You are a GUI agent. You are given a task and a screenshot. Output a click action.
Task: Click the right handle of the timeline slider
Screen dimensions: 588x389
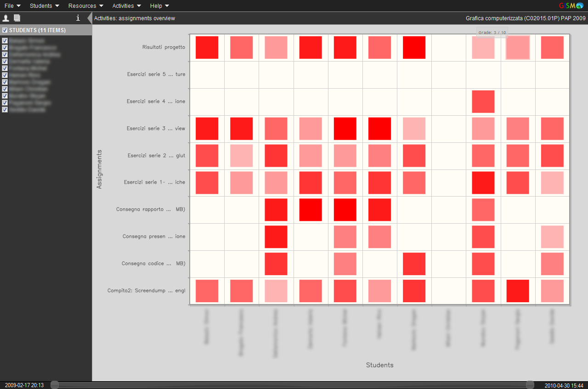pos(530,385)
